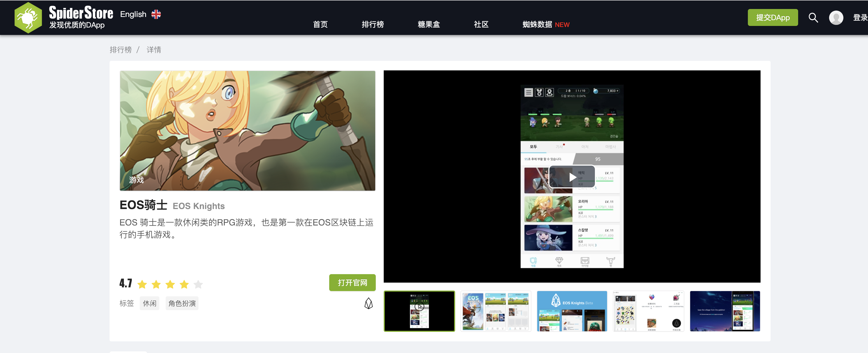Select the EOS Knights Beta thumbnail
This screenshot has height=353, width=868.
(572, 311)
